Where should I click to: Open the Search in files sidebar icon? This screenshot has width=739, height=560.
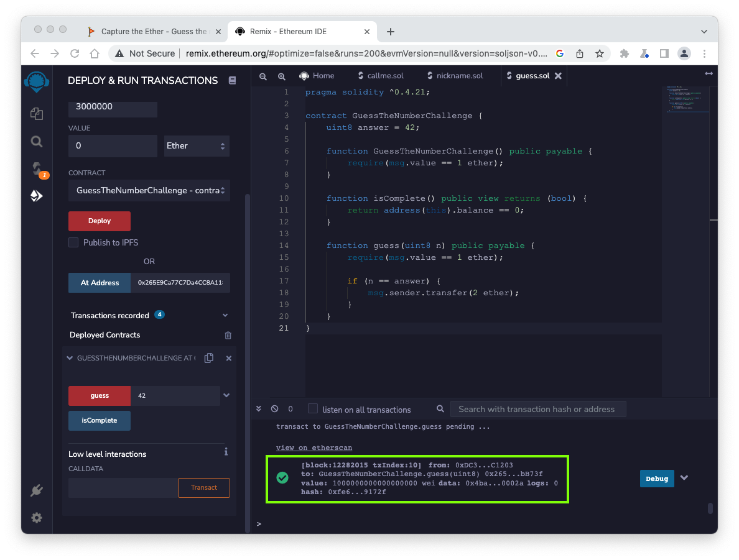(37, 142)
